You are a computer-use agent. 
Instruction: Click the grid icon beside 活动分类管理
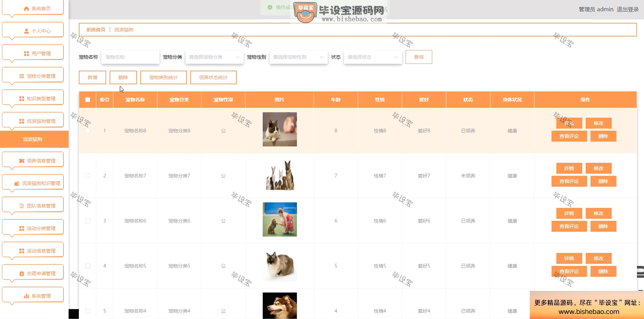22,228
